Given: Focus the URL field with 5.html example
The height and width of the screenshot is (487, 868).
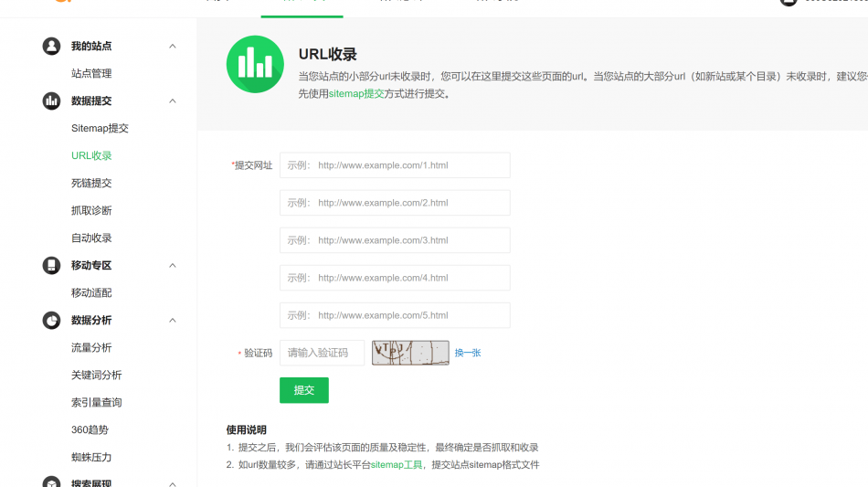Looking at the screenshot, I should click(x=395, y=315).
